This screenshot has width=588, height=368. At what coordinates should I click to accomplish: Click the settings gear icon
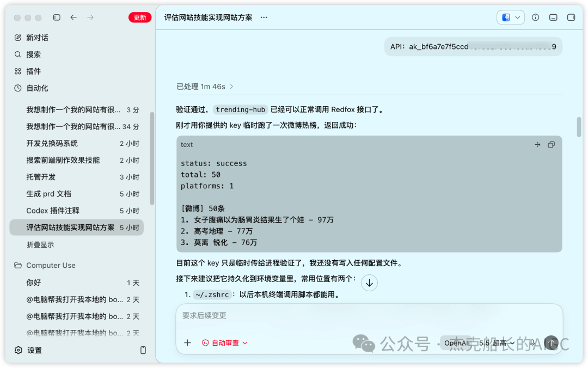pos(18,350)
